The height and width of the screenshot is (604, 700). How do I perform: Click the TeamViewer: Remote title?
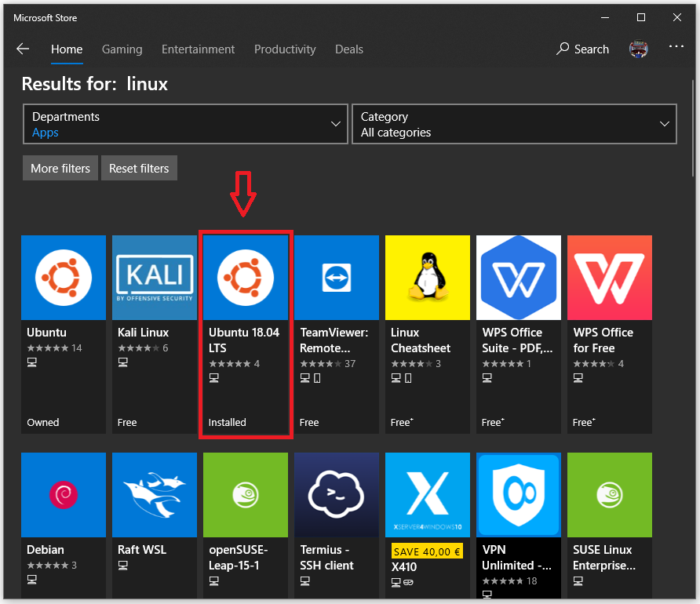(x=334, y=340)
